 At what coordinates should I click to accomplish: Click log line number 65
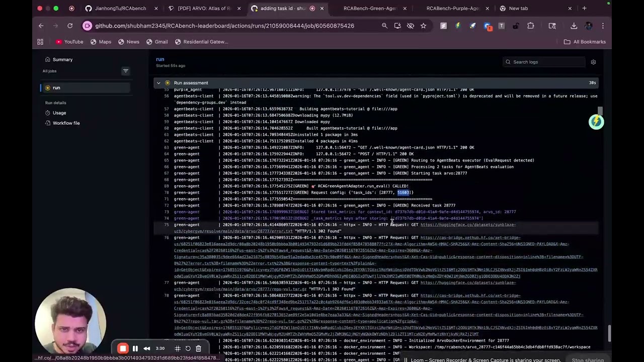coord(167,160)
